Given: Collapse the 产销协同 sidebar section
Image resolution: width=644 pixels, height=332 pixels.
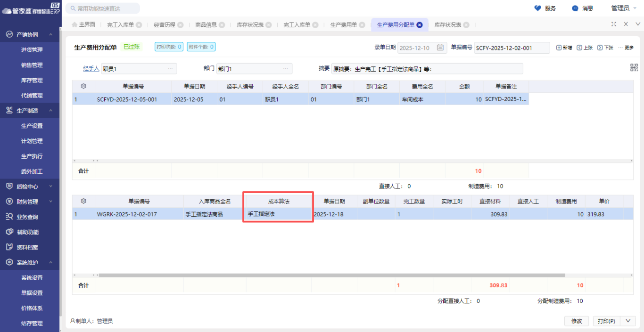Looking at the screenshot, I should tap(51, 34).
